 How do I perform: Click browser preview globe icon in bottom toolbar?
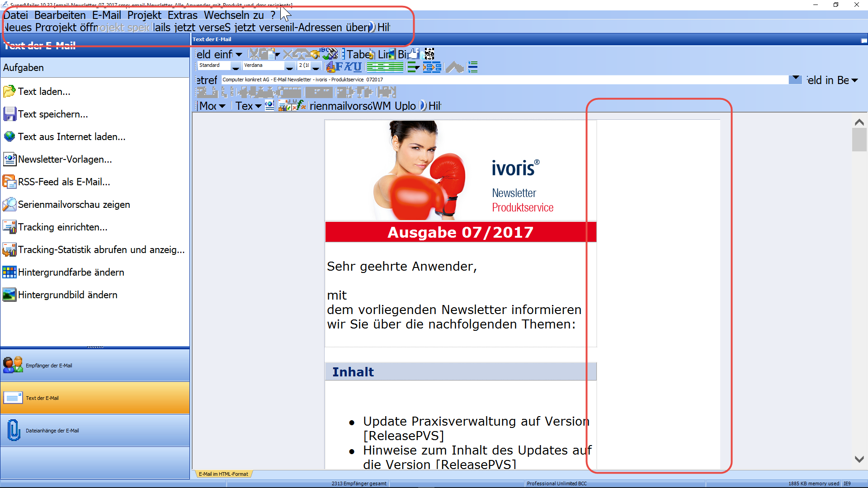[269, 106]
